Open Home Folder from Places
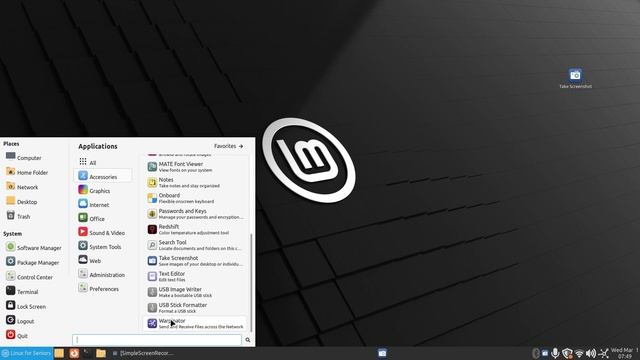 (27, 172)
